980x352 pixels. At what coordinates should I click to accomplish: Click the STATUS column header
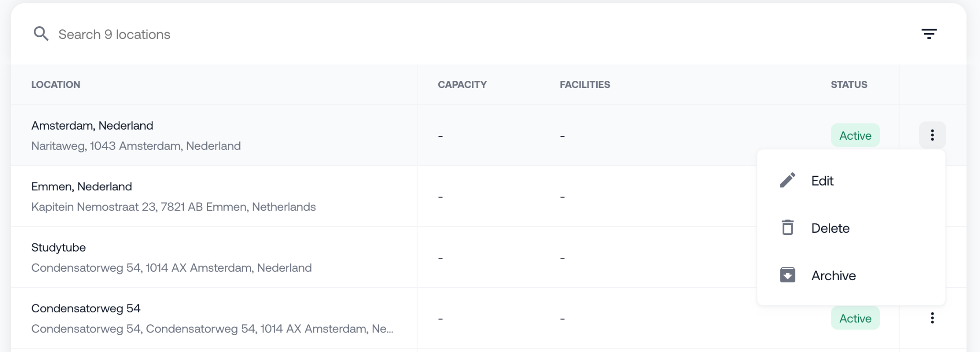[x=848, y=85]
